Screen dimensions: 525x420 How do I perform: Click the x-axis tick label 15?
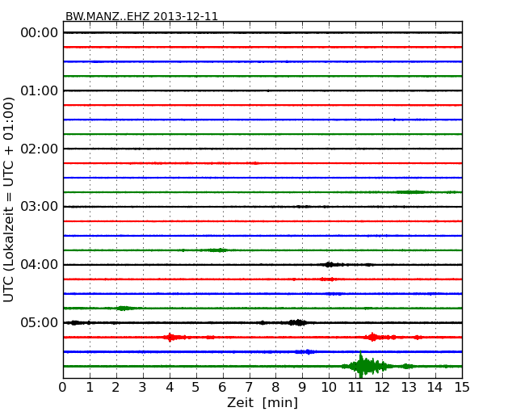click(x=461, y=388)
